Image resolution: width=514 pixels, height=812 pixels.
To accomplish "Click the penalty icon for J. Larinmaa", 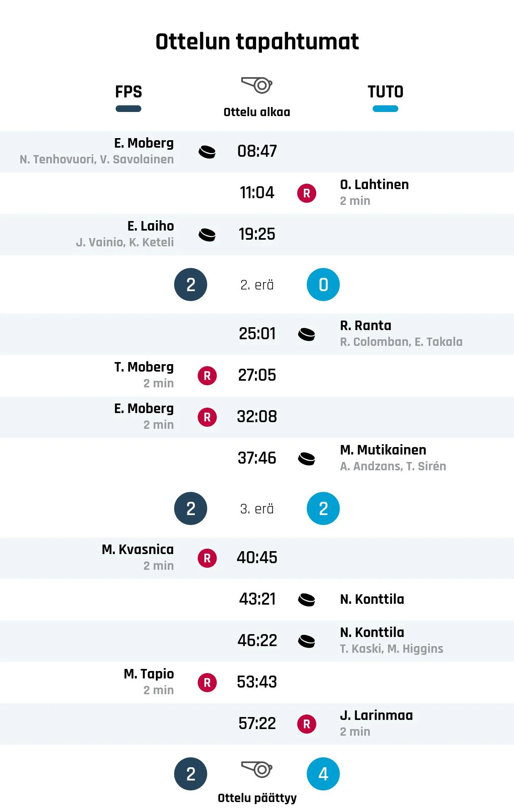I will click(307, 724).
